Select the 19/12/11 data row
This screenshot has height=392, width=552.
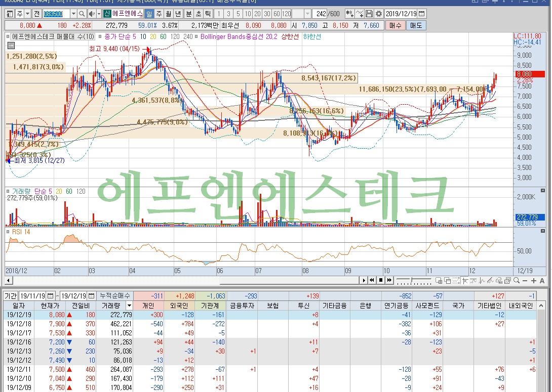269,370
